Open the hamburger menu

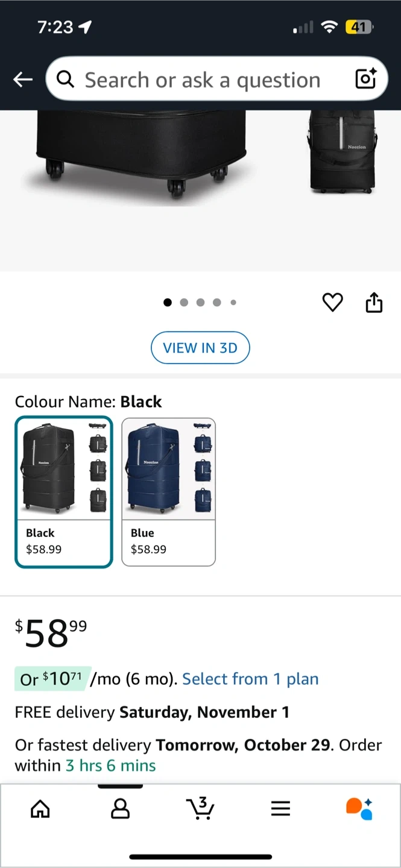pos(280,808)
